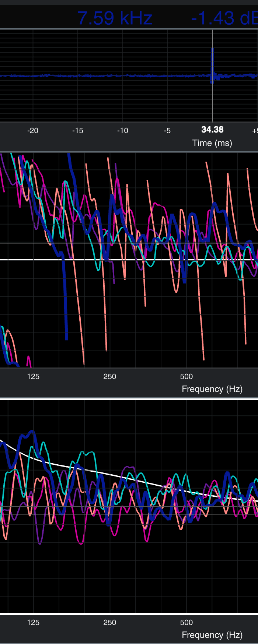Click the -20 tick on Time axis
The width and height of the screenshot is (258, 644).
click(32, 131)
